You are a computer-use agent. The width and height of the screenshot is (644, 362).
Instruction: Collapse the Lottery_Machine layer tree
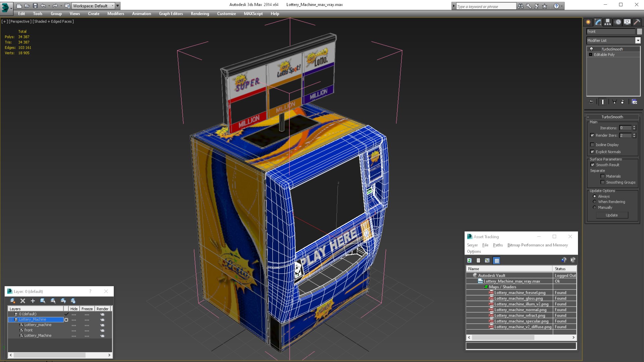[10, 319]
